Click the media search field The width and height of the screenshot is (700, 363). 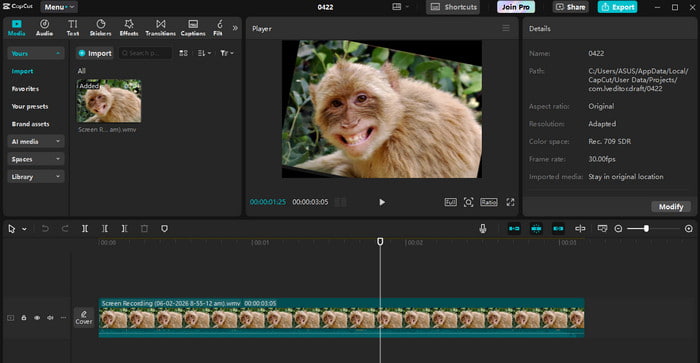145,53
